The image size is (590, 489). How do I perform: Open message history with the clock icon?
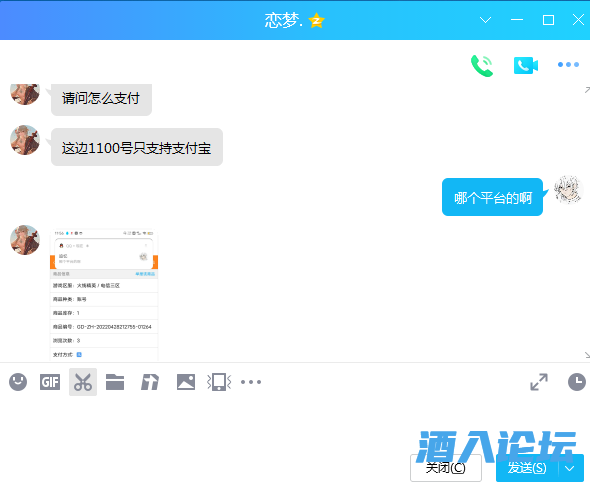coord(577,382)
